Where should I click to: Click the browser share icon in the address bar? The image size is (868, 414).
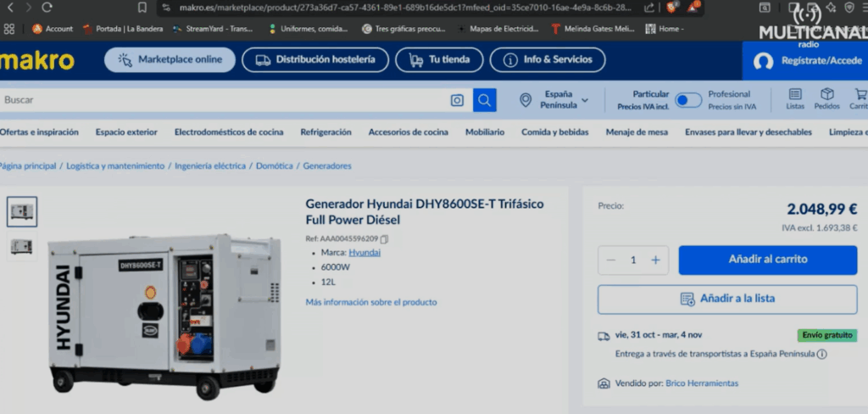click(x=648, y=8)
